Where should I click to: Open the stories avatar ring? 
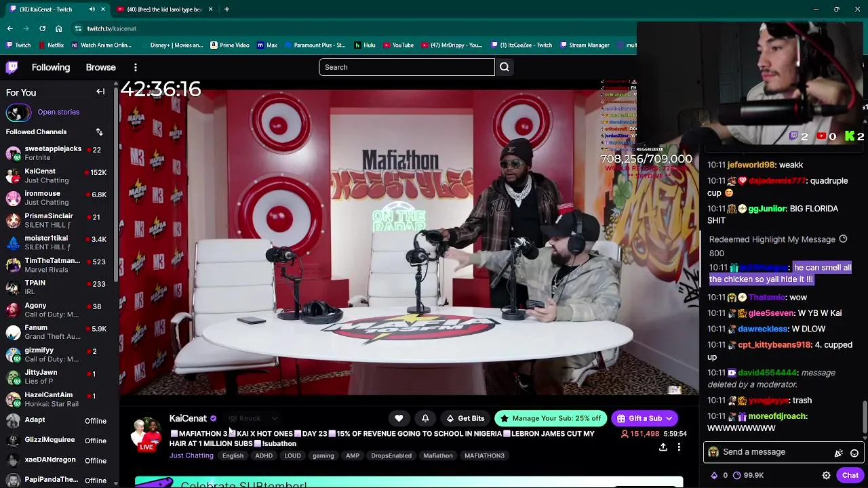18,112
